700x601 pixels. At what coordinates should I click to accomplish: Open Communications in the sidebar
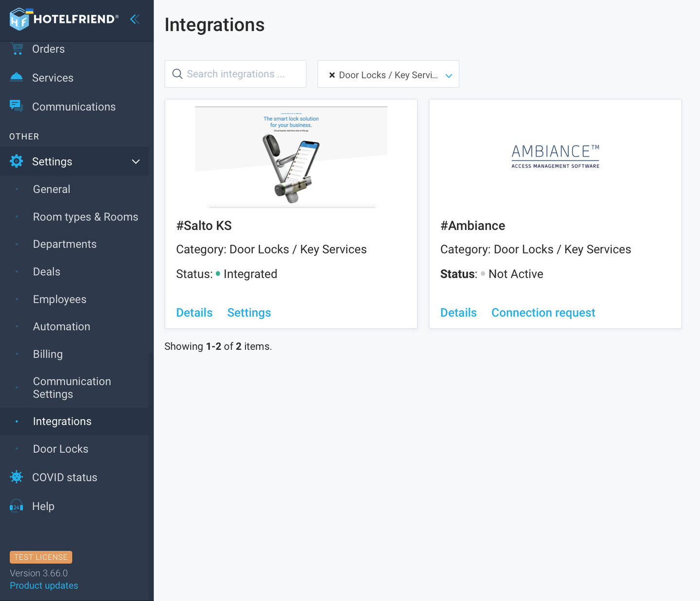coord(74,106)
